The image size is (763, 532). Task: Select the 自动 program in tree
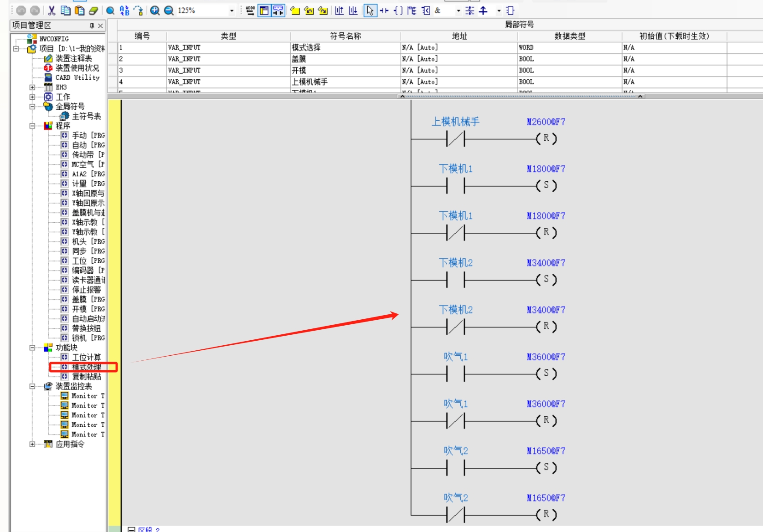click(79, 145)
